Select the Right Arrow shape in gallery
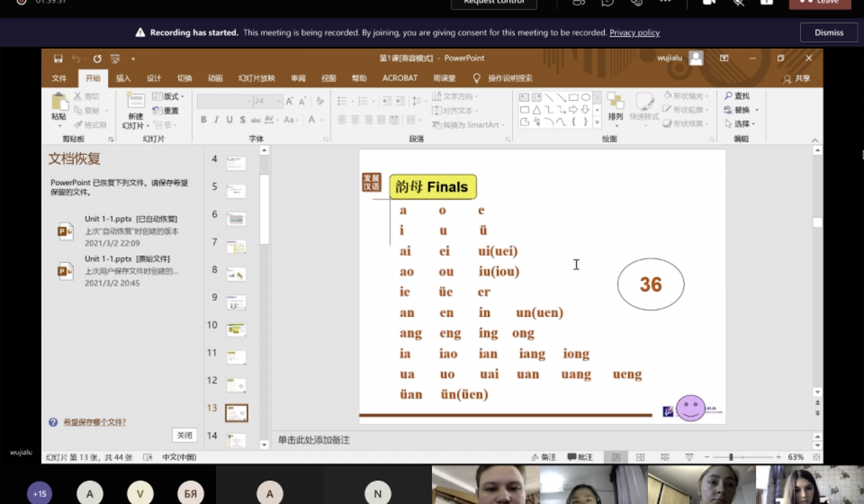 point(574,109)
